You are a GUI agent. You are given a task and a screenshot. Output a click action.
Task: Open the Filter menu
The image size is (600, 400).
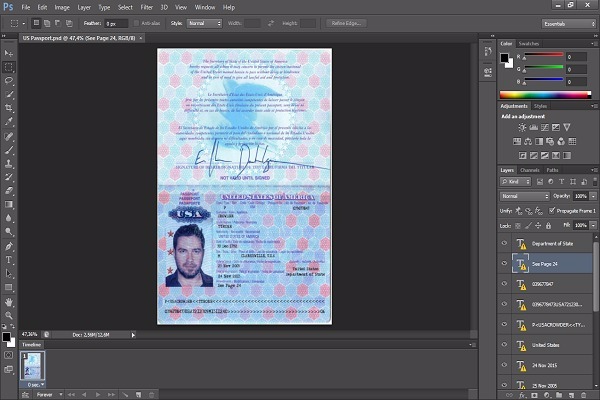point(147,6)
